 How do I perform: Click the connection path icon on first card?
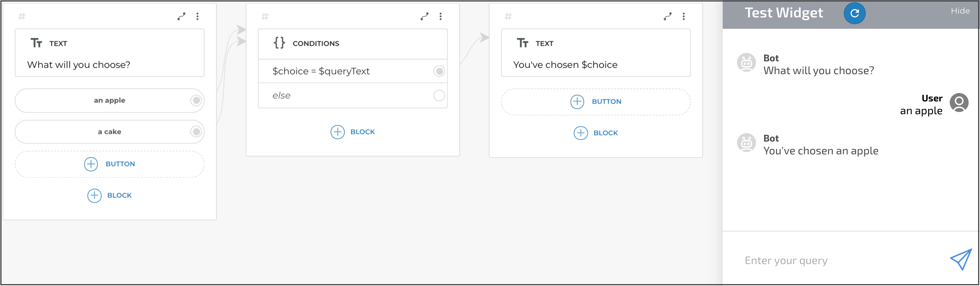182,16
